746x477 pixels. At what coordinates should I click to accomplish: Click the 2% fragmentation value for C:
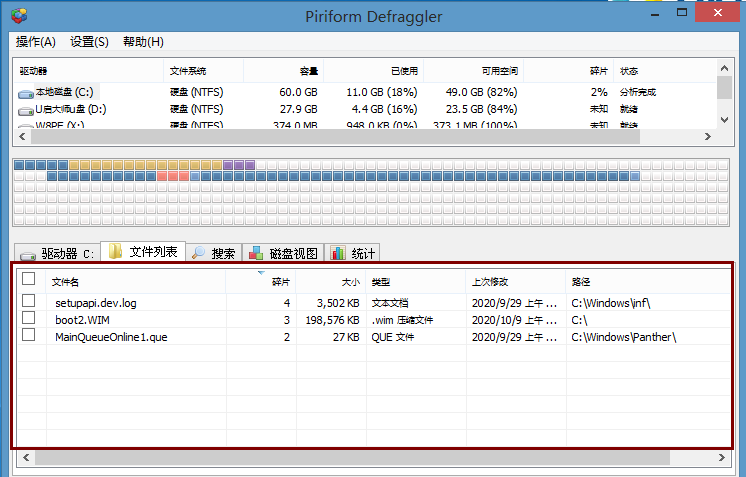tap(599, 92)
